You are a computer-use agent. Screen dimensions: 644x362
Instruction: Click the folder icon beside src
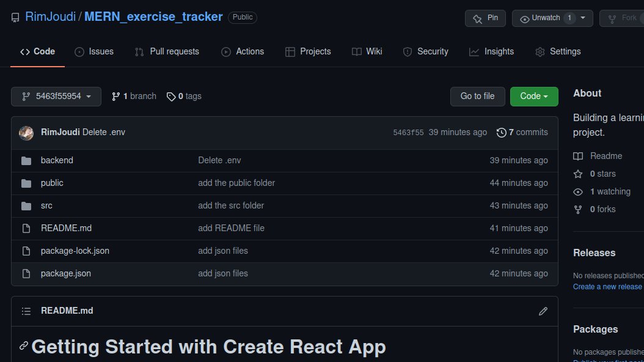[26, 206]
